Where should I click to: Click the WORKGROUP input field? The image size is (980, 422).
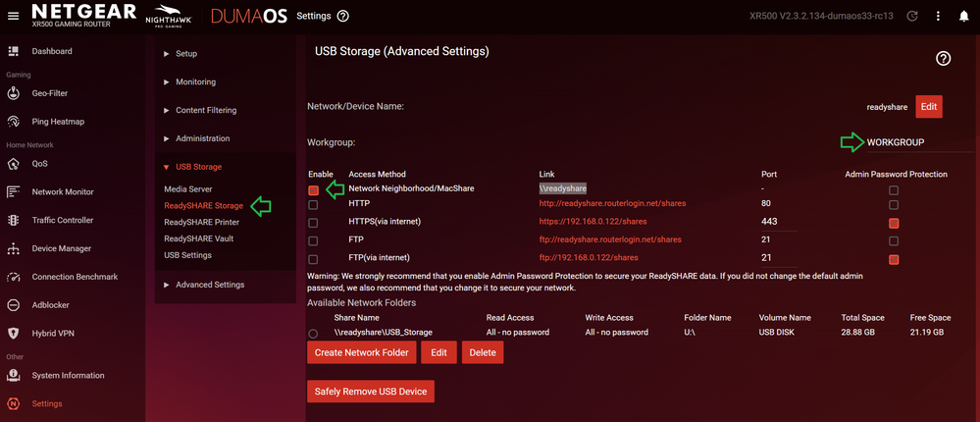click(919, 142)
